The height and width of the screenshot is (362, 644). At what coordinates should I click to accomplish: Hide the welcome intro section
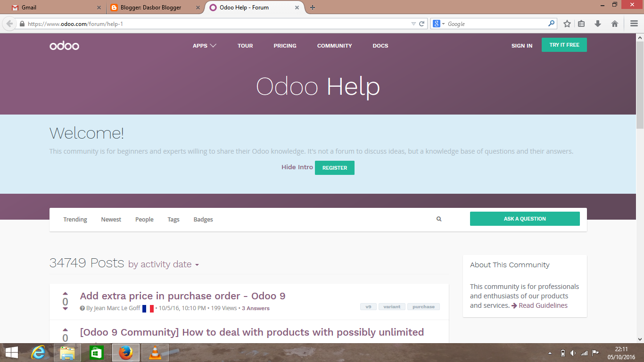coord(297,167)
